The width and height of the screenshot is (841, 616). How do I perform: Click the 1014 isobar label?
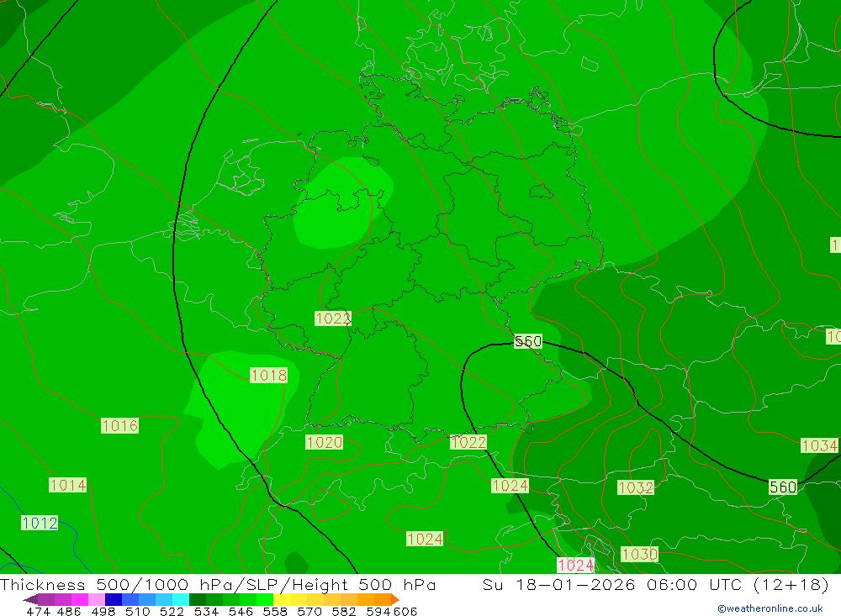[x=67, y=485]
